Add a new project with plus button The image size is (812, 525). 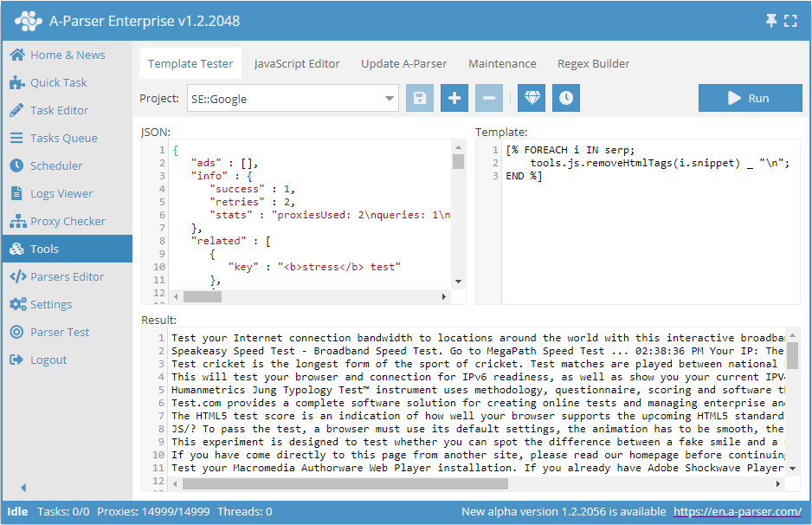pos(454,98)
